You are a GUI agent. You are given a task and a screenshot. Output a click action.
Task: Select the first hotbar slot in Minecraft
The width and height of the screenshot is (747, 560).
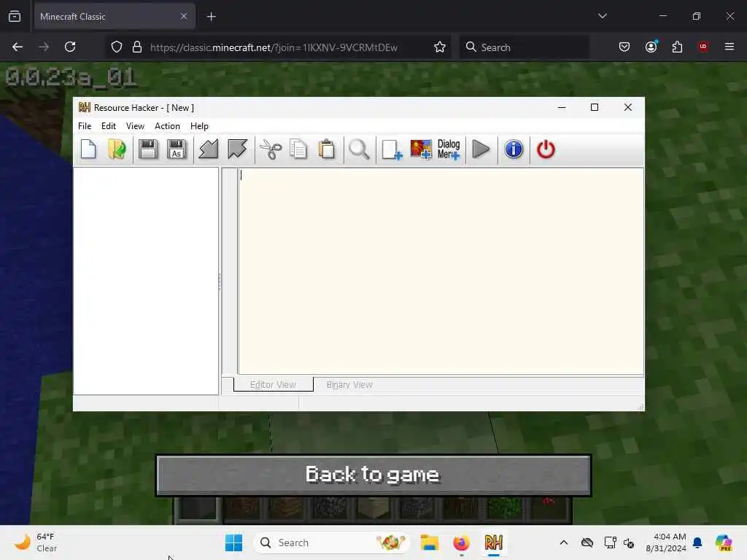click(x=198, y=508)
